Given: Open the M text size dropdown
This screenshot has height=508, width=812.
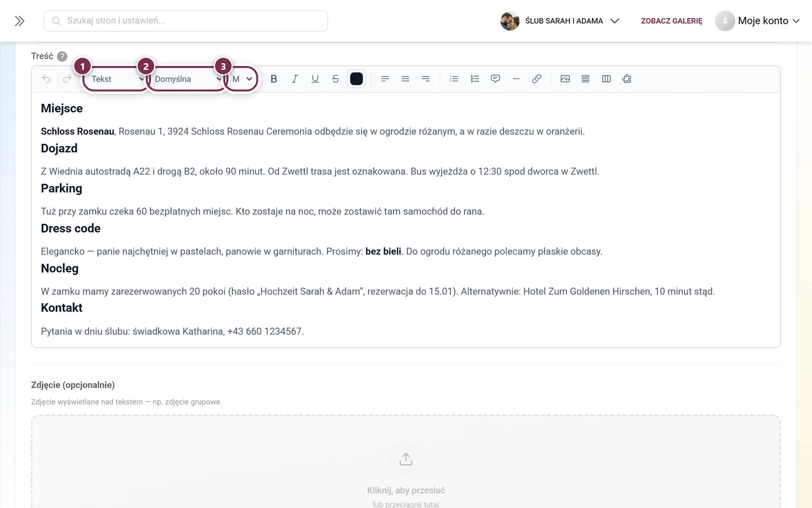Looking at the screenshot, I should pos(242,79).
